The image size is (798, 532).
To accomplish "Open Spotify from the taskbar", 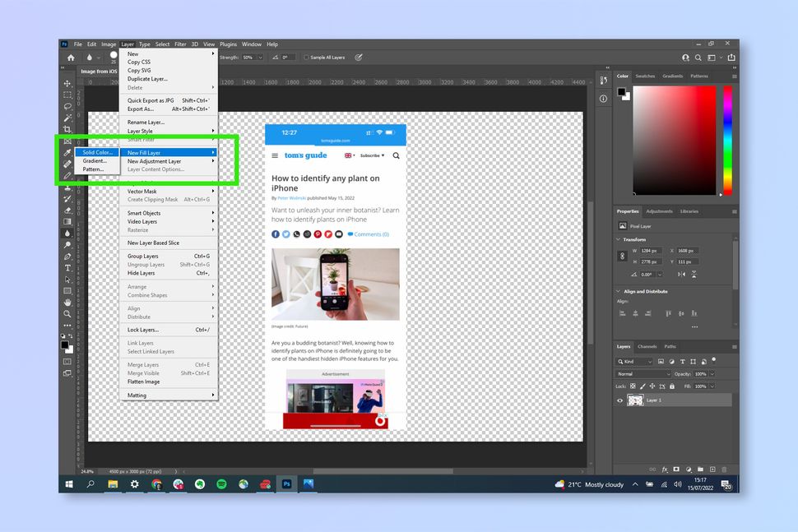I will coord(221,484).
